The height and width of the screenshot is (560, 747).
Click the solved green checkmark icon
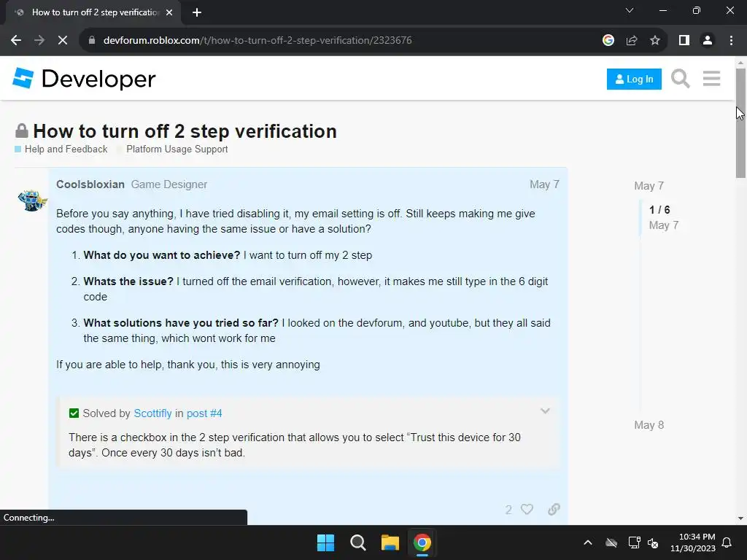(x=74, y=413)
